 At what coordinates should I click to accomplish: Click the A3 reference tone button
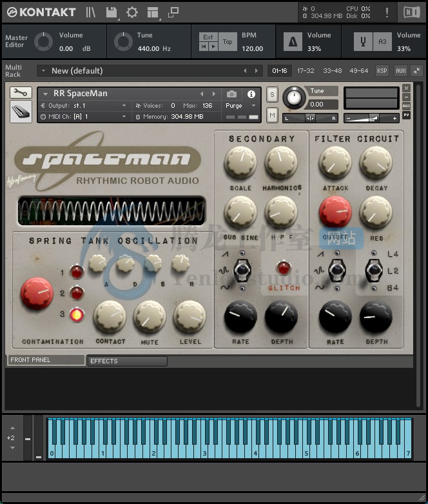tap(382, 42)
